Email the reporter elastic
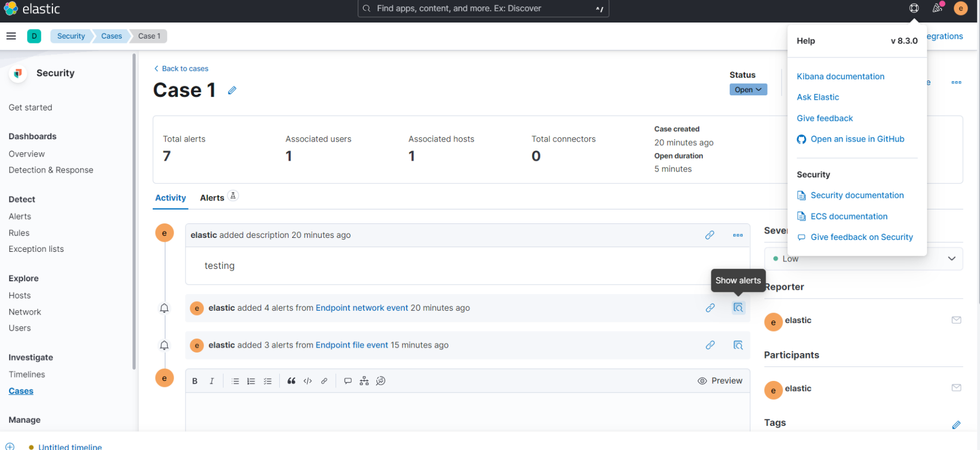980x450 pixels. point(956,320)
